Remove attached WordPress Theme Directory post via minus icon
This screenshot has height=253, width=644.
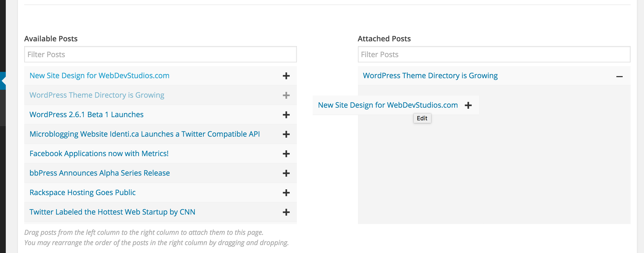click(620, 77)
